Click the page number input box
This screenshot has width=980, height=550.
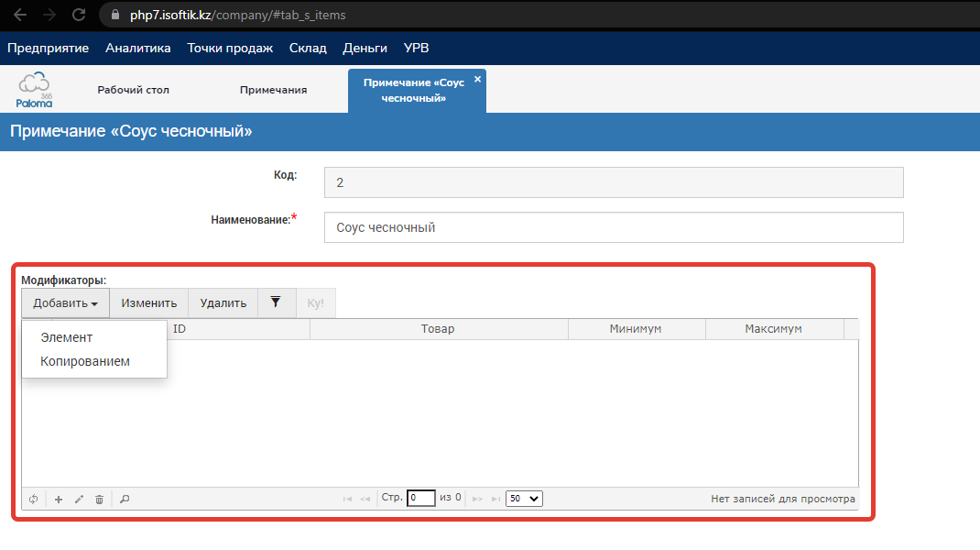[x=420, y=499]
